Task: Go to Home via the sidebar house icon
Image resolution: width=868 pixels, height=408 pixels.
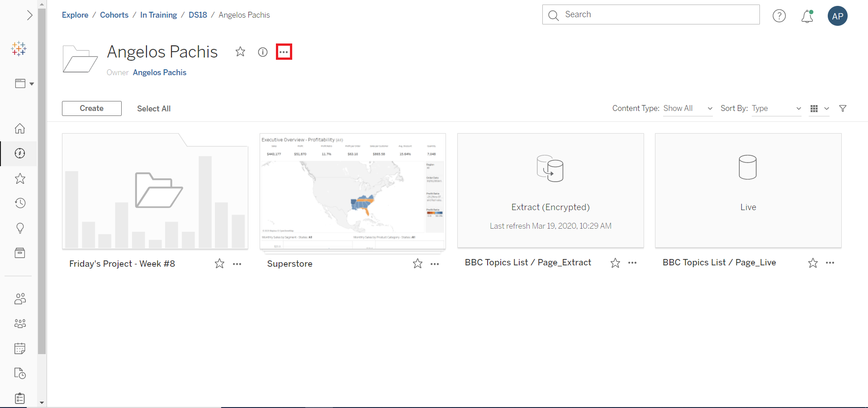Action: point(19,129)
